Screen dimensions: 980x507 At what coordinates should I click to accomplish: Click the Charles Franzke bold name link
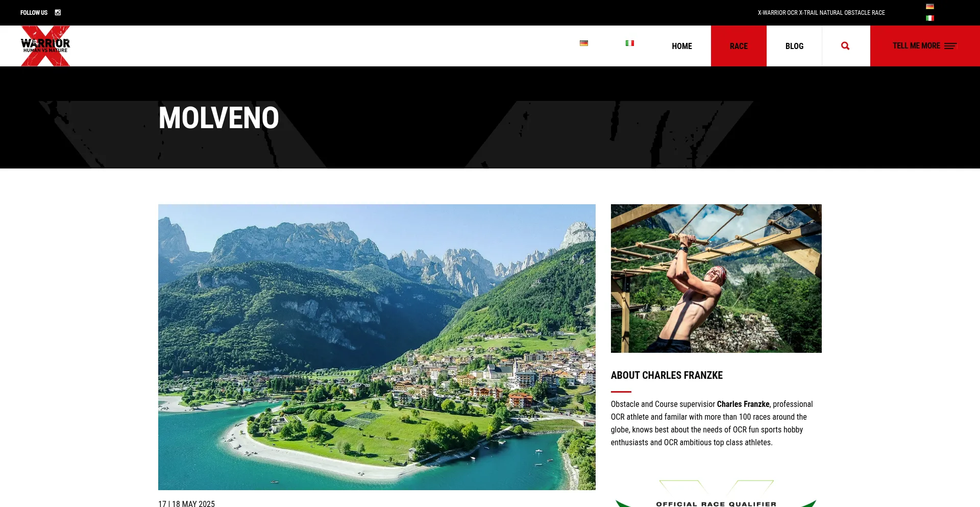coord(743,404)
